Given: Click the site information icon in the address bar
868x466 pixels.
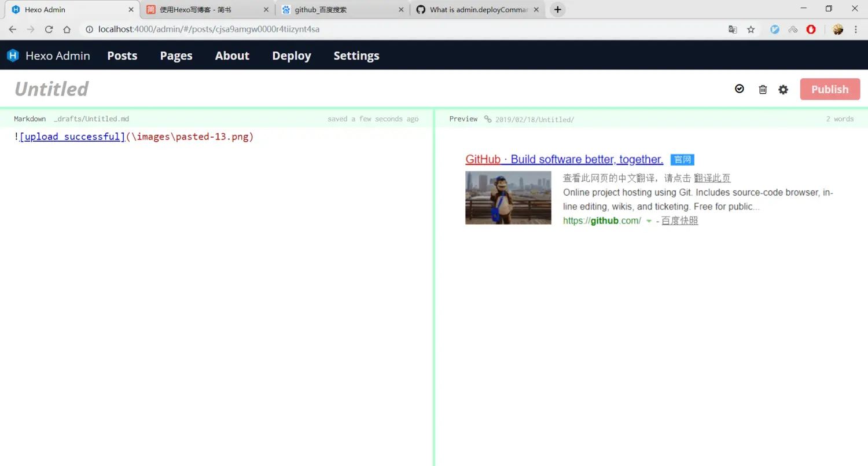Looking at the screenshot, I should coord(89,30).
